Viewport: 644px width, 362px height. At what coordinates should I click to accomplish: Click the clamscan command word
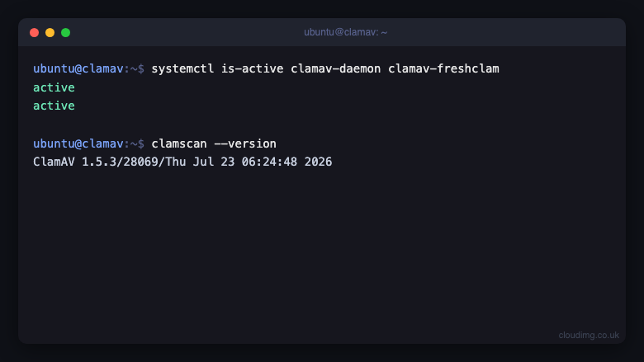[x=179, y=143]
